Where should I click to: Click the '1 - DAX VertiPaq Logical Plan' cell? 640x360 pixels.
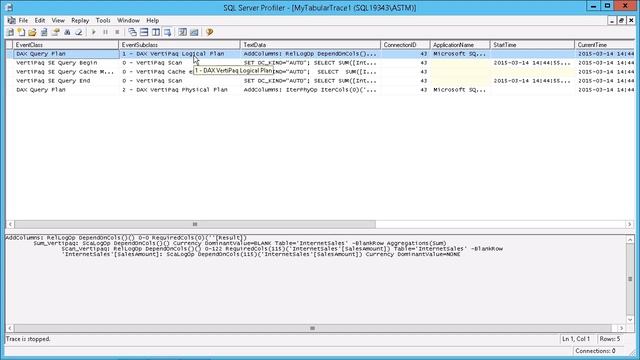(x=179, y=54)
